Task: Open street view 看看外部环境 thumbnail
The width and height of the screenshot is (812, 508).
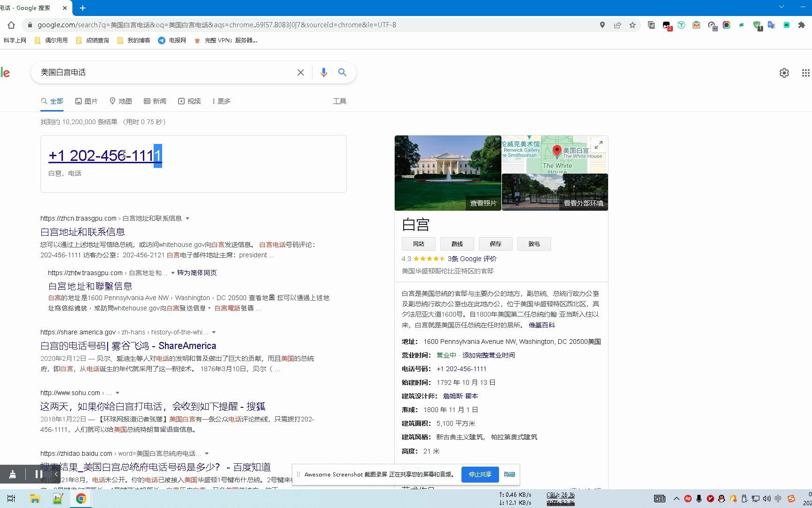Action: point(555,192)
